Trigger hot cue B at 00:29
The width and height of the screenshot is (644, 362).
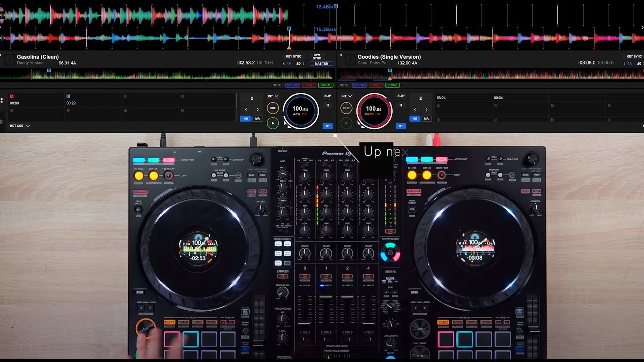pos(93,100)
